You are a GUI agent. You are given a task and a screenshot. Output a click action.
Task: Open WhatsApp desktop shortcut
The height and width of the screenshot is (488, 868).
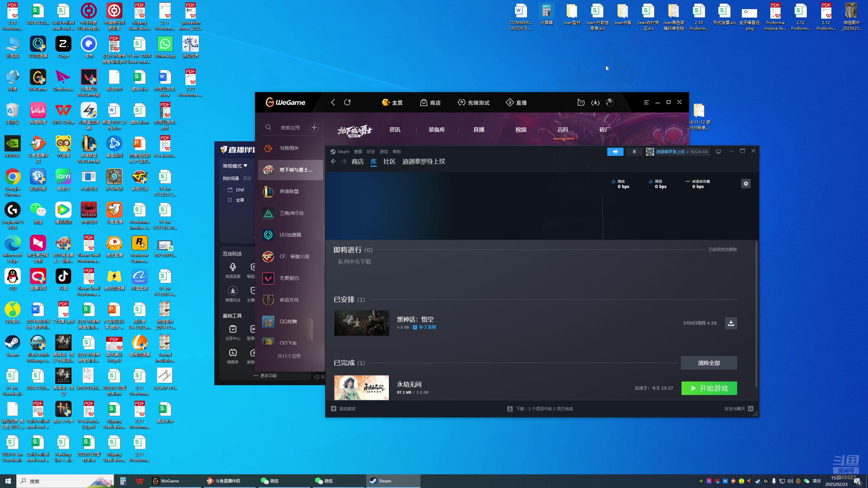tap(165, 47)
